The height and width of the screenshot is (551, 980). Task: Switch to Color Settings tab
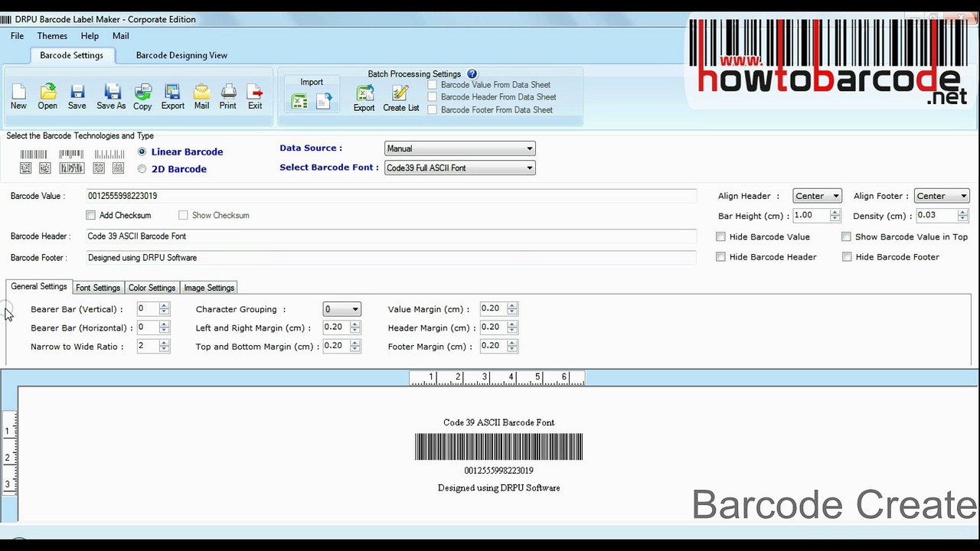[x=152, y=288]
